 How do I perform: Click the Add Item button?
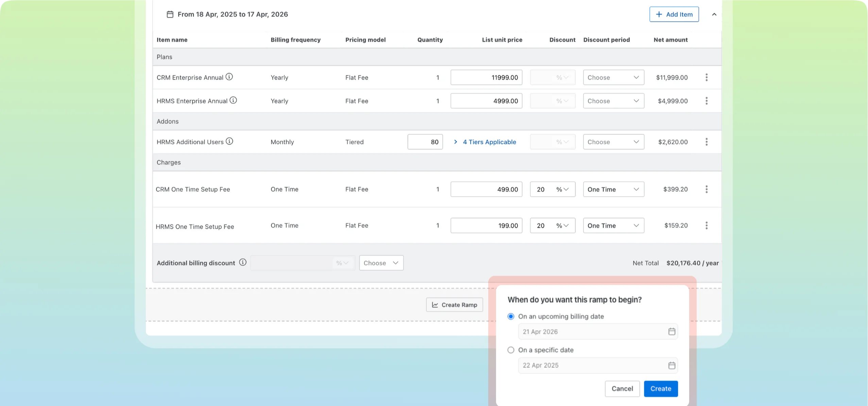pyautogui.click(x=674, y=14)
